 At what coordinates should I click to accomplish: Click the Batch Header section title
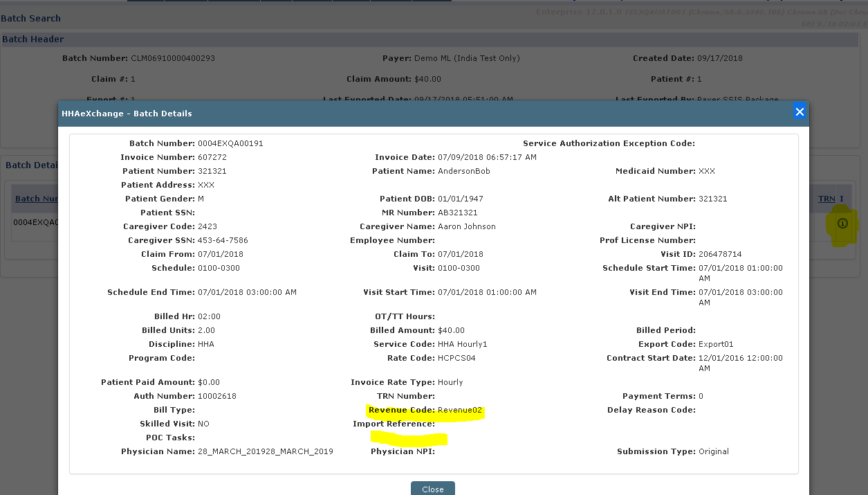point(33,39)
